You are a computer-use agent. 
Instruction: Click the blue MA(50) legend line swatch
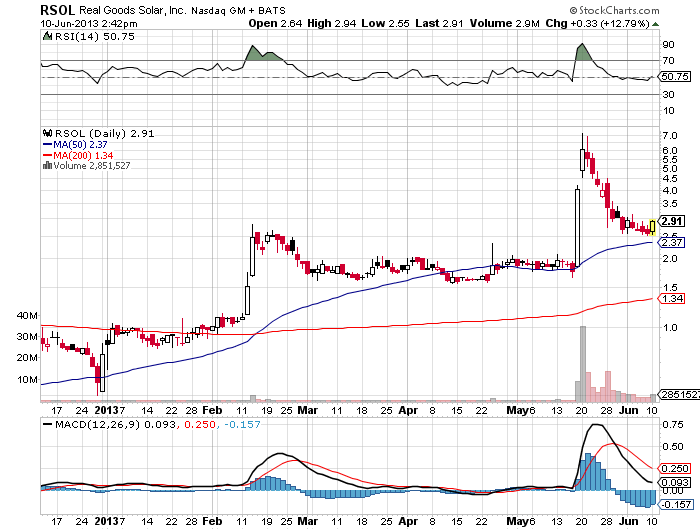tap(48, 145)
